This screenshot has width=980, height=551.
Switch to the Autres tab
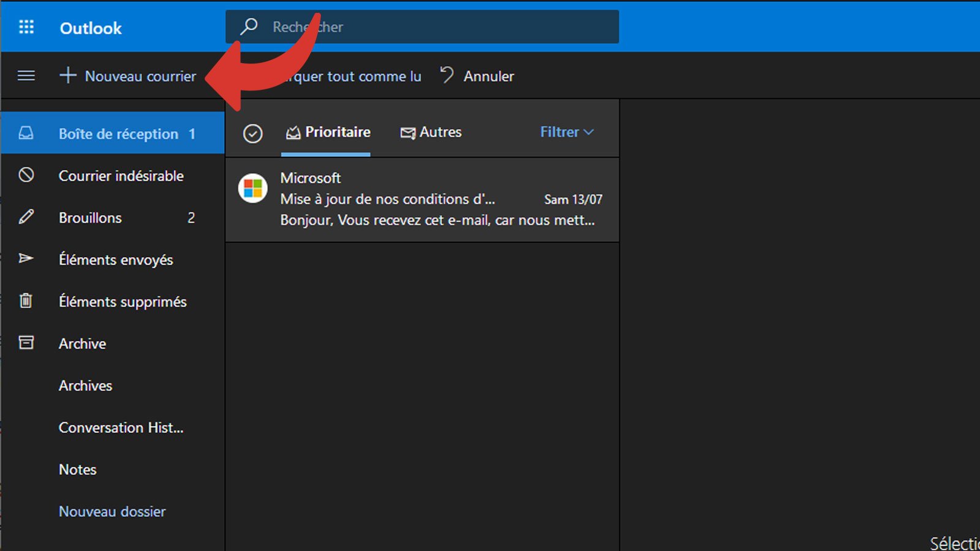click(x=431, y=132)
